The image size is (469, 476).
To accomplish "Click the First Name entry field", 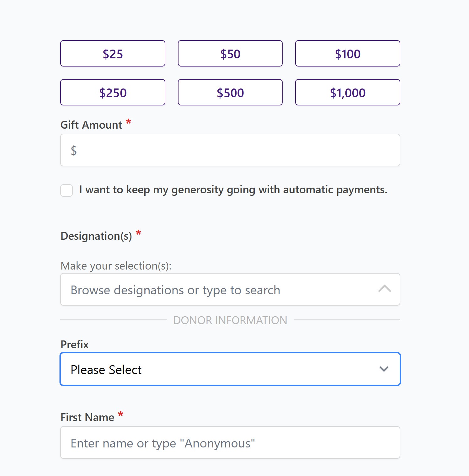I will click(230, 442).
